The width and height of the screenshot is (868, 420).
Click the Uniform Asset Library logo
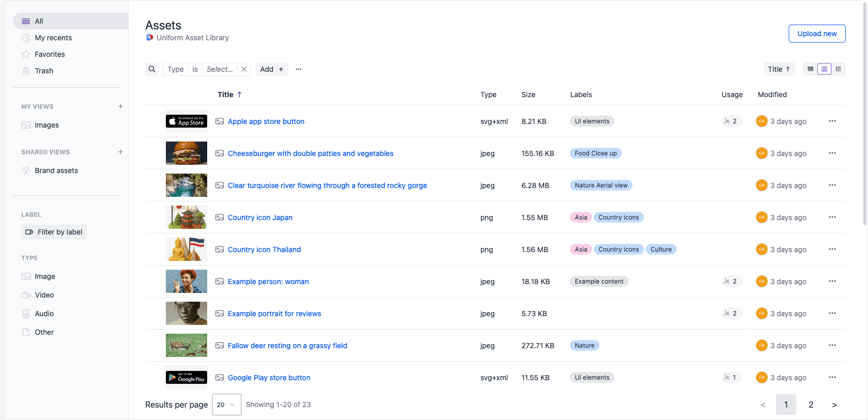[150, 37]
